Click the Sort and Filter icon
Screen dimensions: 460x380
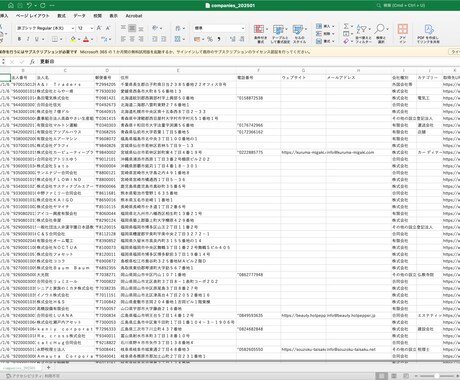tap(362, 29)
